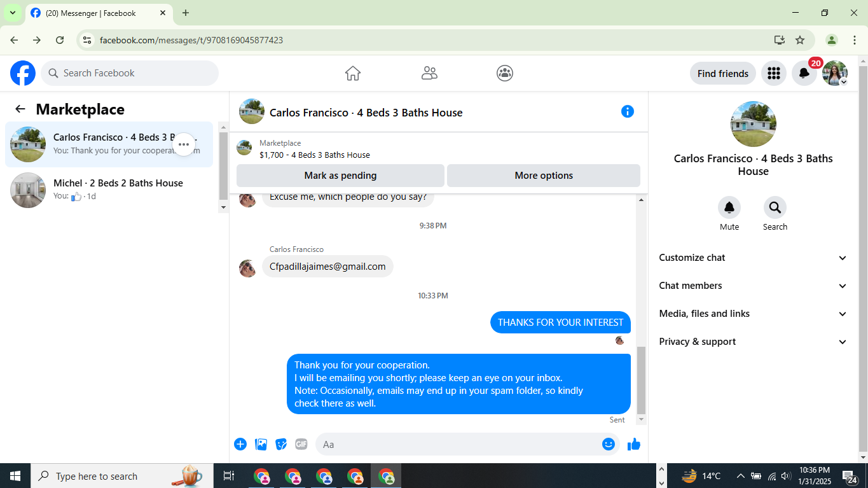Click Carlos Francisco's avatar beside email message
868x488 pixels.
tap(247, 268)
